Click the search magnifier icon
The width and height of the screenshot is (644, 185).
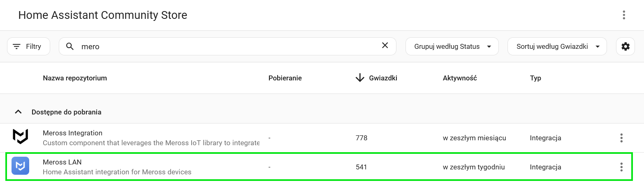pos(70,46)
